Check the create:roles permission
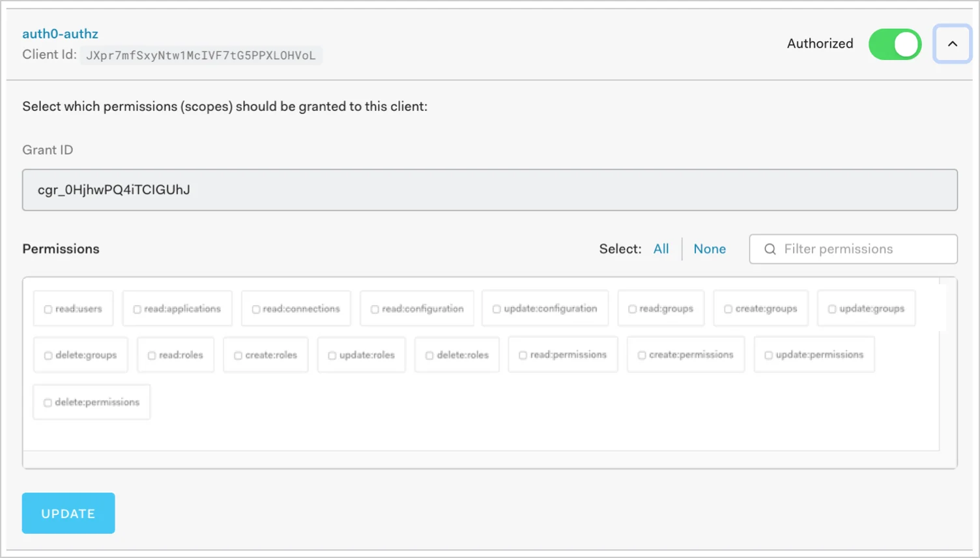The width and height of the screenshot is (980, 558). pos(238,355)
